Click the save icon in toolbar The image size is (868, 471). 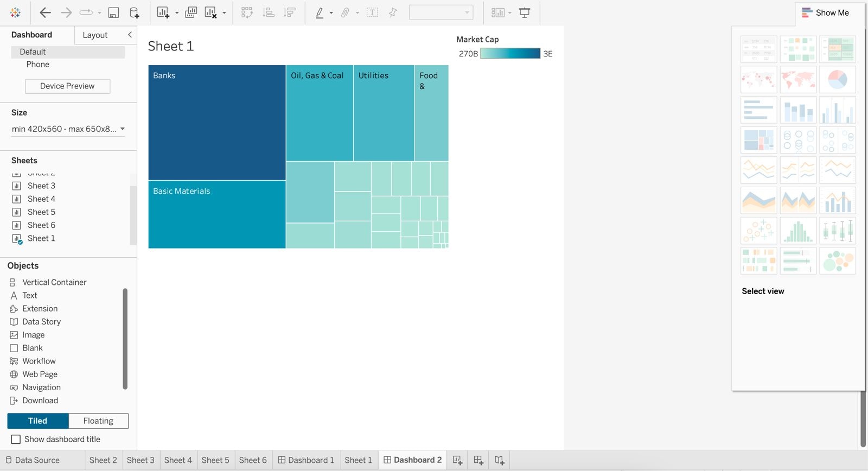114,12
